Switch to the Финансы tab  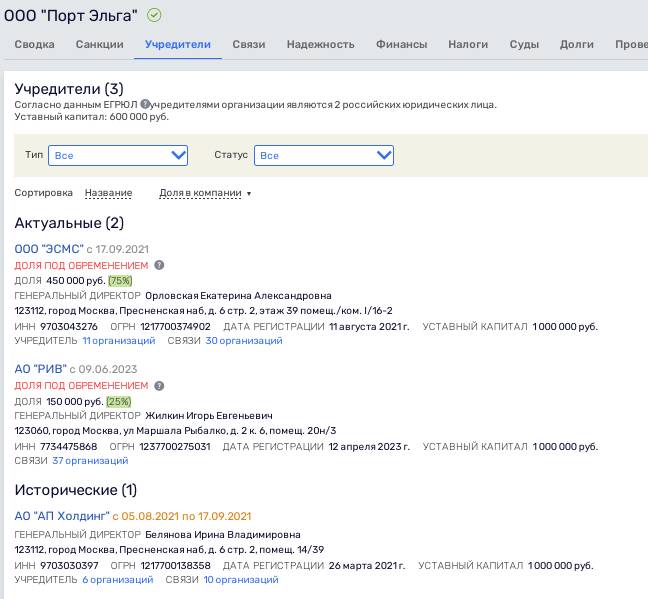point(401,44)
